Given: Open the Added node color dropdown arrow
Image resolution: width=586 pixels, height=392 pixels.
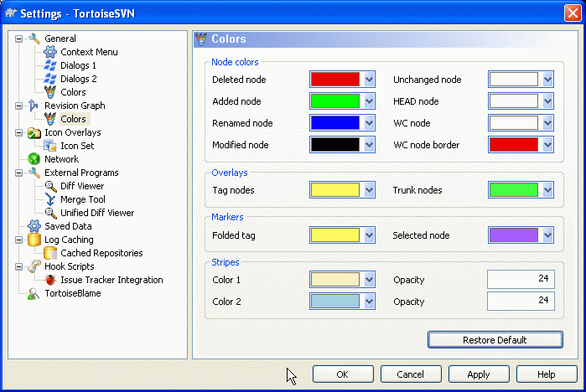Looking at the screenshot, I should (369, 101).
